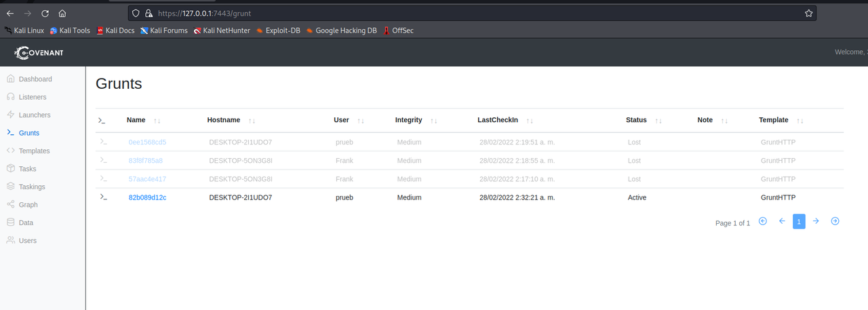
Task: Open Google Hacking DB bookmark
Action: (x=342, y=31)
